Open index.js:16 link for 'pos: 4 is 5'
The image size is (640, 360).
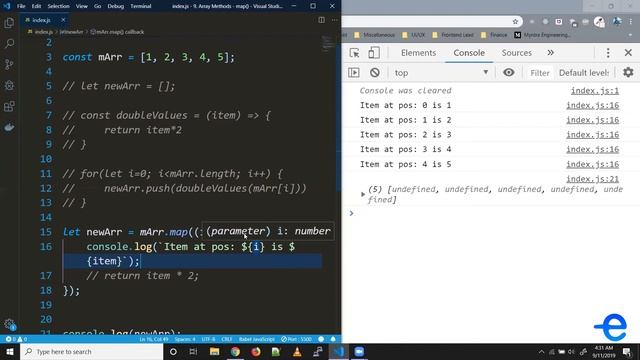592,164
